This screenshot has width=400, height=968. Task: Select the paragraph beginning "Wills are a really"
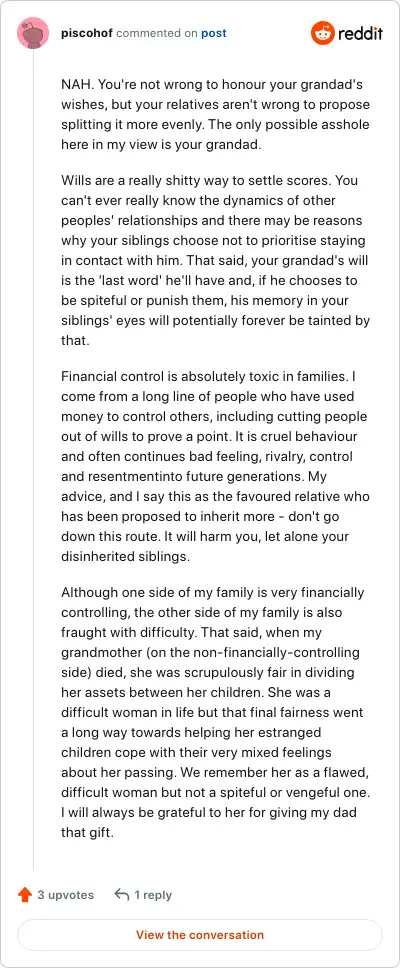pyautogui.click(x=215, y=261)
